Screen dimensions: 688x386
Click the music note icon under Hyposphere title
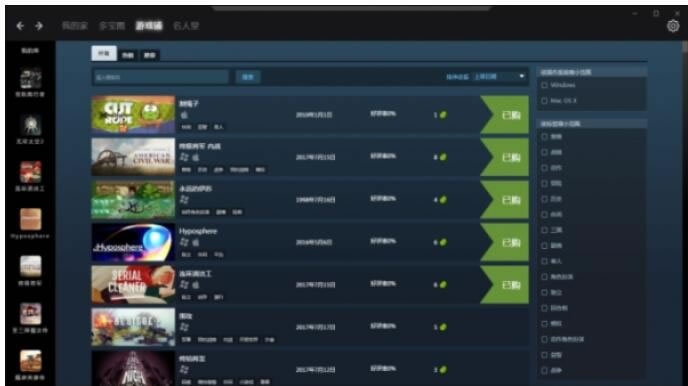tap(184, 242)
